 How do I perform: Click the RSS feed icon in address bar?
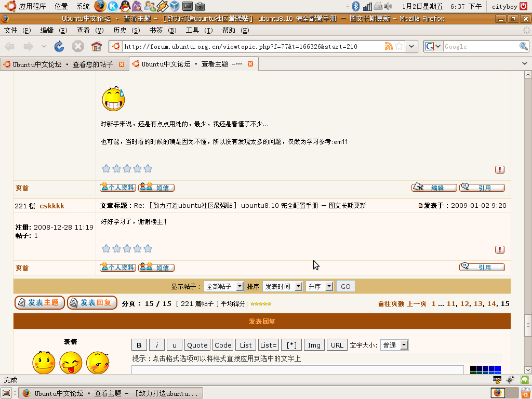389,46
